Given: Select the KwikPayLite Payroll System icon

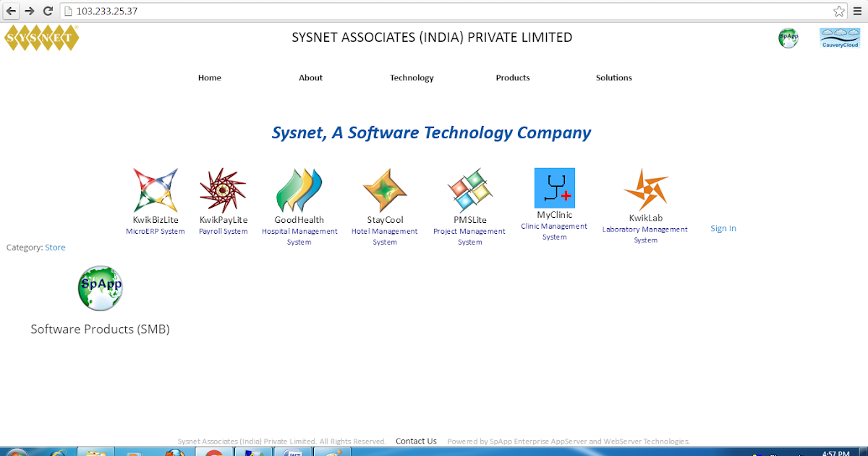Looking at the screenshot, I should 224,190.
